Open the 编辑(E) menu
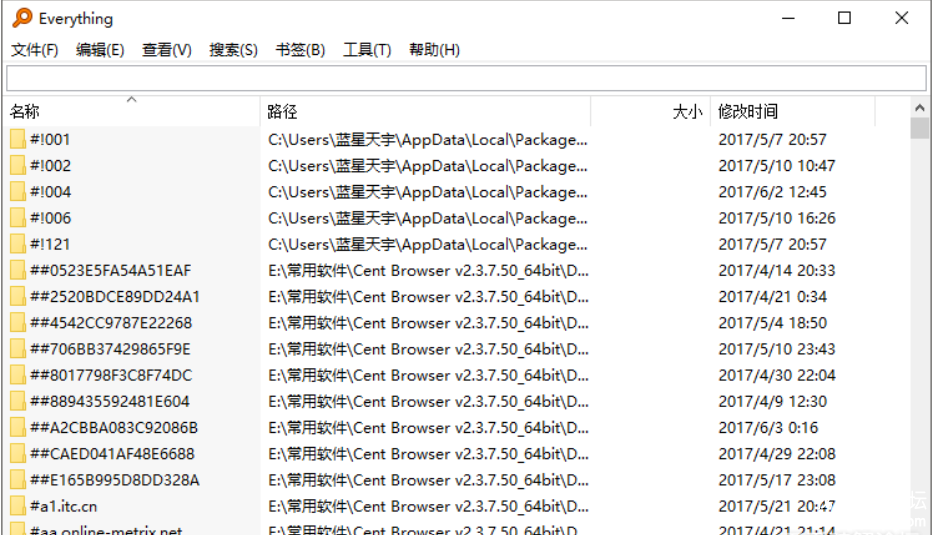The image size is (933, 535). 100,50
